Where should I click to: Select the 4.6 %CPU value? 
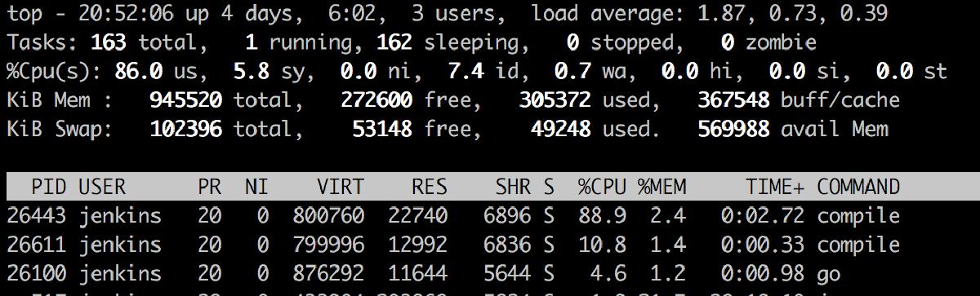(x=608, y=273)
